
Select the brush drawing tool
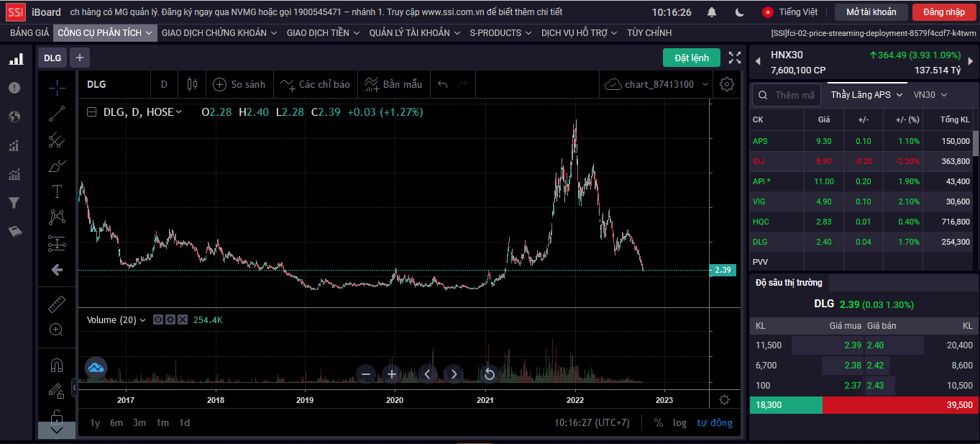coord(57,166)
